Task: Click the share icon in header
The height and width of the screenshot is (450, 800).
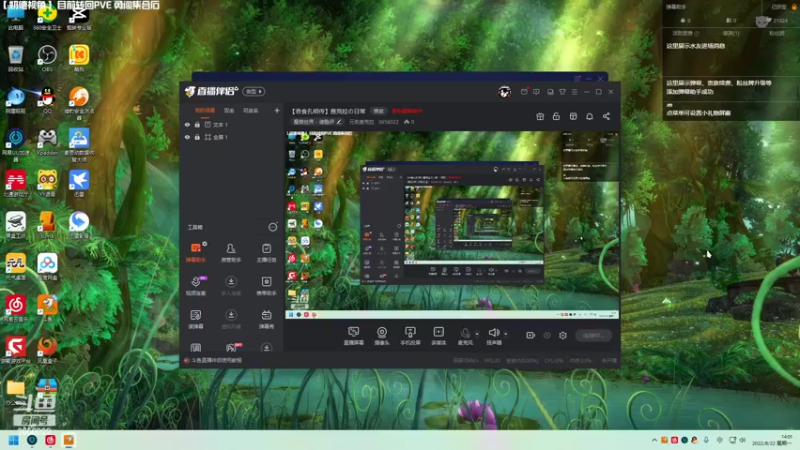Action: pos(606,116)
